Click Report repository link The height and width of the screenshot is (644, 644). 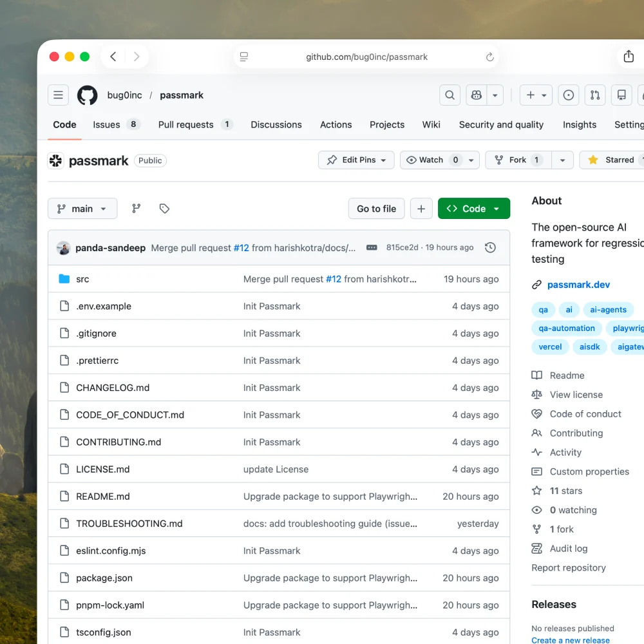pos(569,567)
